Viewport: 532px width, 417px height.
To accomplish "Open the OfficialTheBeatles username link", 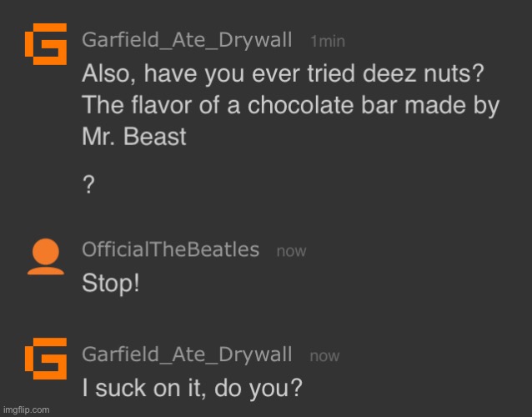I will point(171,249).
